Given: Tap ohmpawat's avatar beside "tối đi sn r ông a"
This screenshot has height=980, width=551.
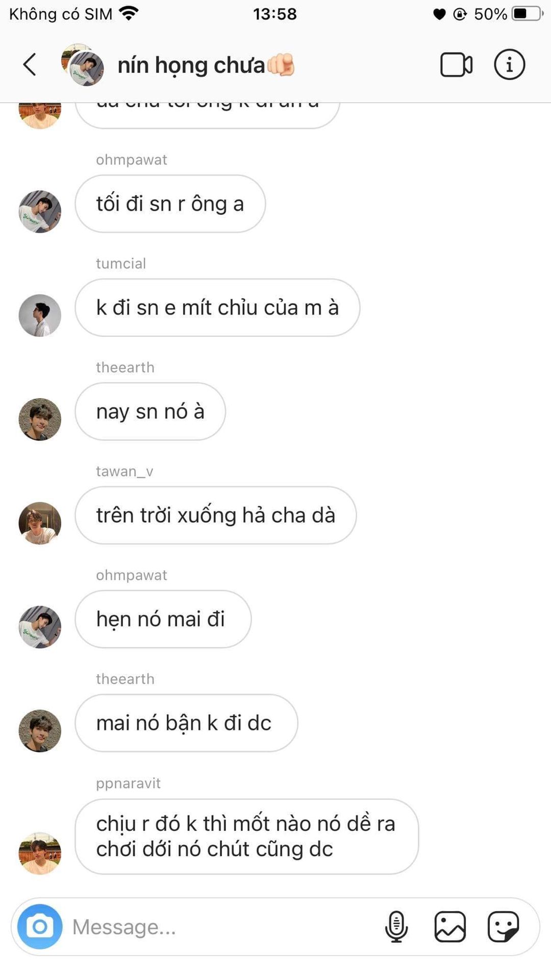Looking at the screenshot, I should (40, 212).
